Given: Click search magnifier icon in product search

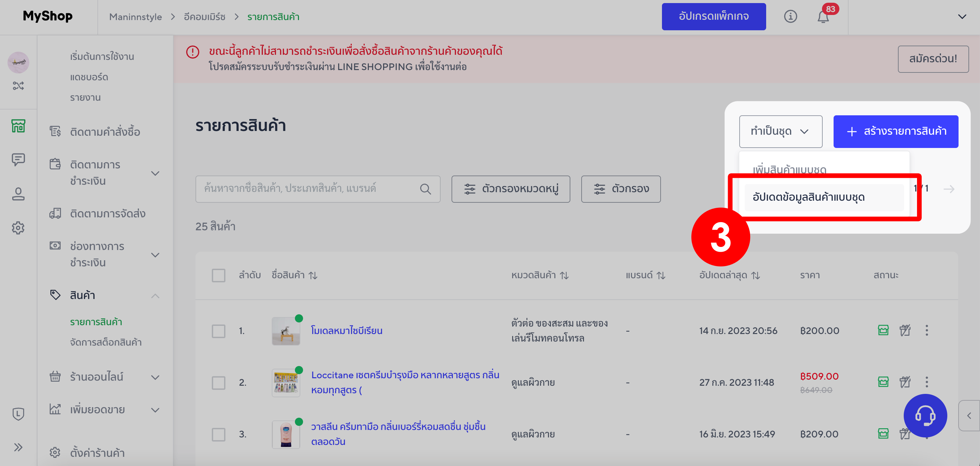Looking at the screenshot, I should coord(425,189).
